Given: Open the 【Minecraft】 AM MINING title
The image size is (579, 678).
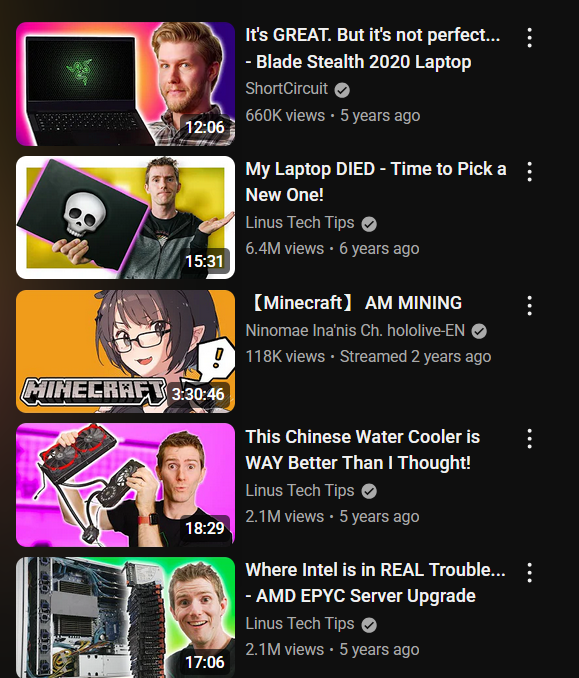Looking at the screenshot, I should click(354, 303).
